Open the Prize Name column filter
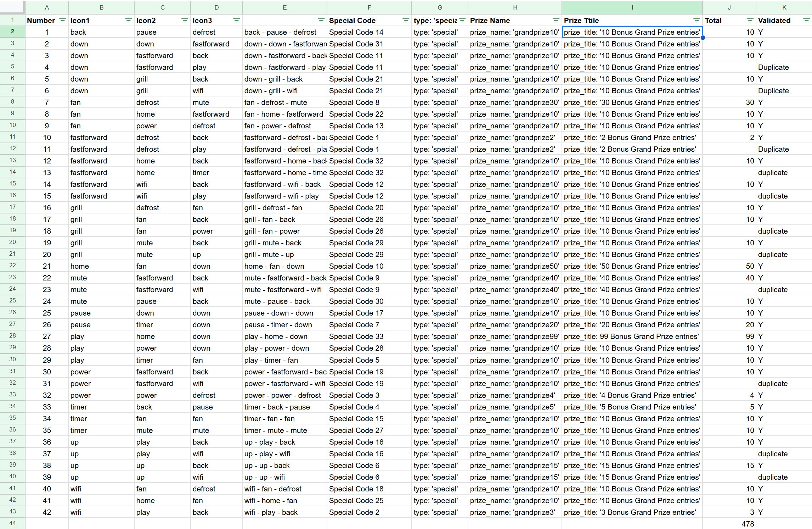This screenshot has height=529, width=812. click(556, 21)
